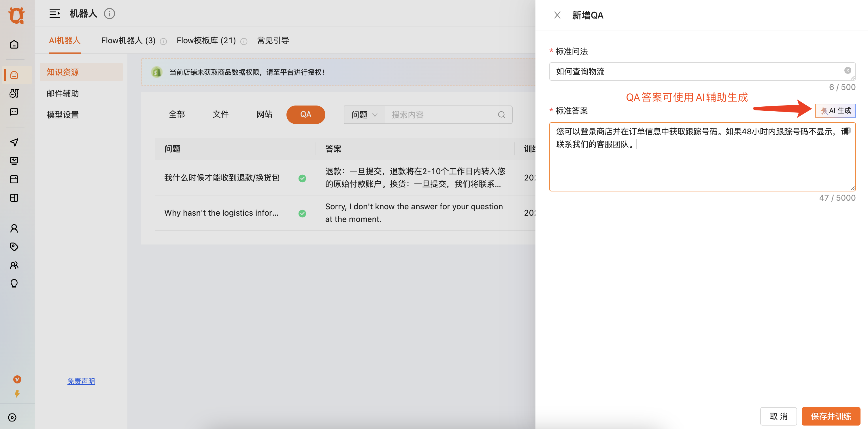The image size is (868, 429).
Task: Select the 文件 filter tab
Action: (x=220, y=114)
